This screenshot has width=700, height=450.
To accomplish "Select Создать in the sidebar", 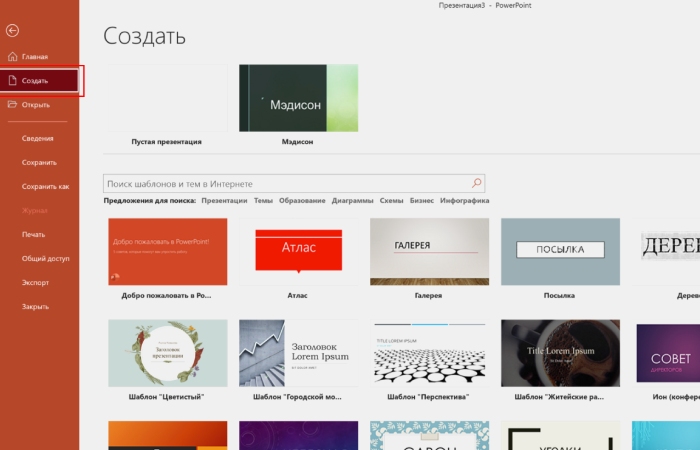I will (x=39, y=81).
